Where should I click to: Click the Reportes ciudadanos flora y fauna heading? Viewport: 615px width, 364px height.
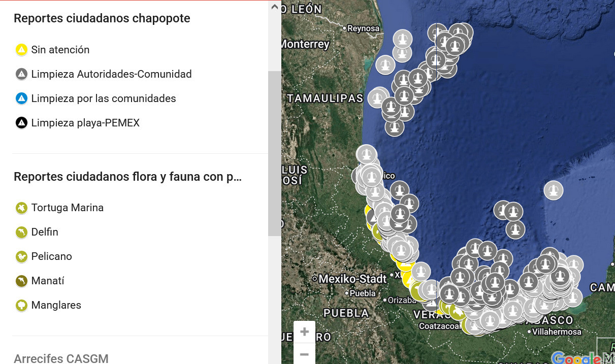coord(127,177)
